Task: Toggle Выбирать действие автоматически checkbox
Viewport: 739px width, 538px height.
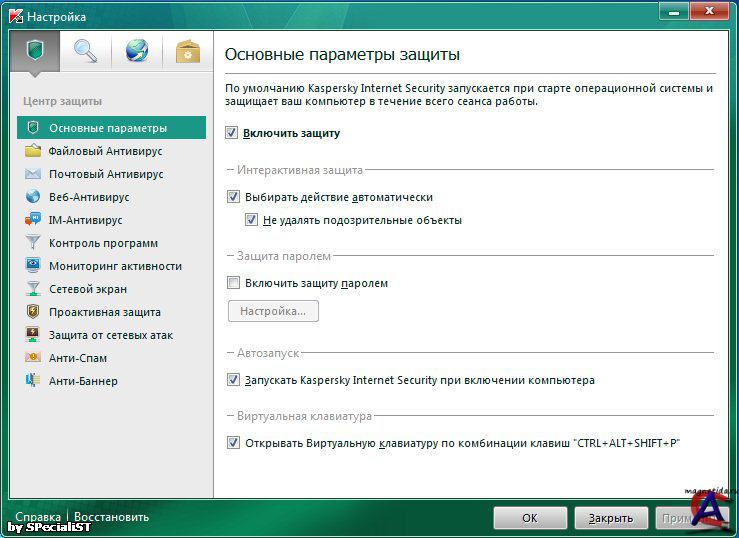Action: (233, 196)
